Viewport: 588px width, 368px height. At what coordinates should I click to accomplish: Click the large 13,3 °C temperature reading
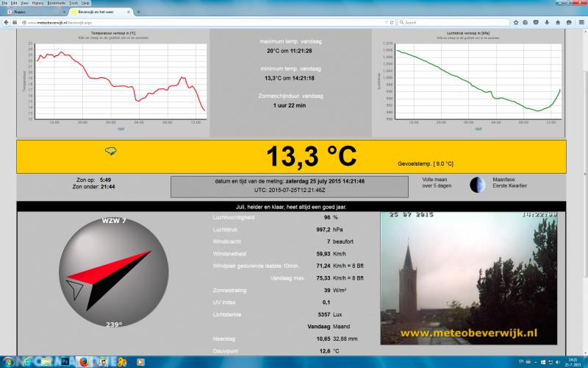(312, 156)
